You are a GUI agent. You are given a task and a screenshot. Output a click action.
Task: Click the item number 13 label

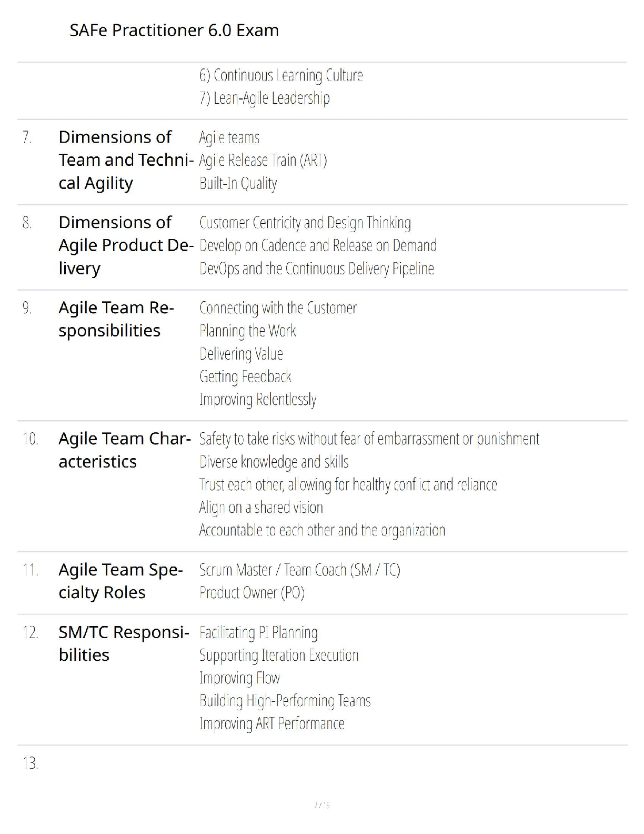tap(30, 763)
